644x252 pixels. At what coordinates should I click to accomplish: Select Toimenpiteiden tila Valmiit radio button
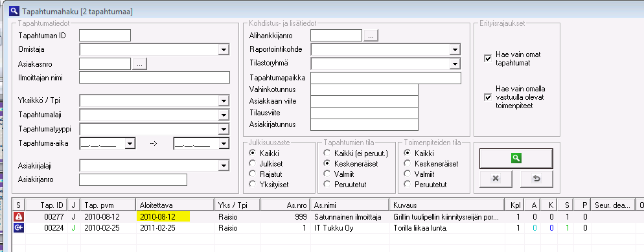408,174
